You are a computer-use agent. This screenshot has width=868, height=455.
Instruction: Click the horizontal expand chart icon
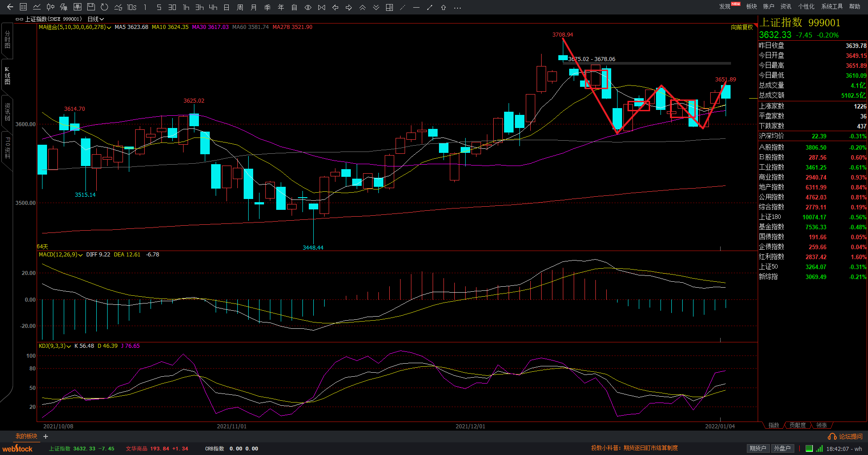[x=308, y=7]
